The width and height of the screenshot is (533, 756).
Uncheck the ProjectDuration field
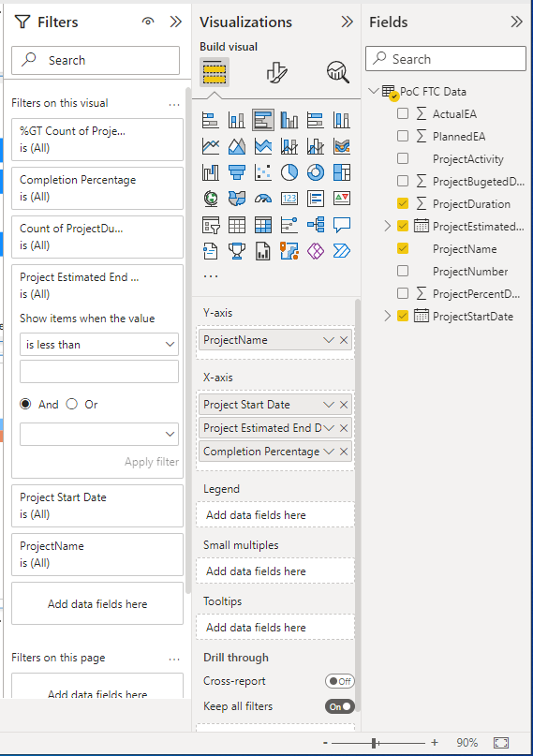click(x=403, y=203)
